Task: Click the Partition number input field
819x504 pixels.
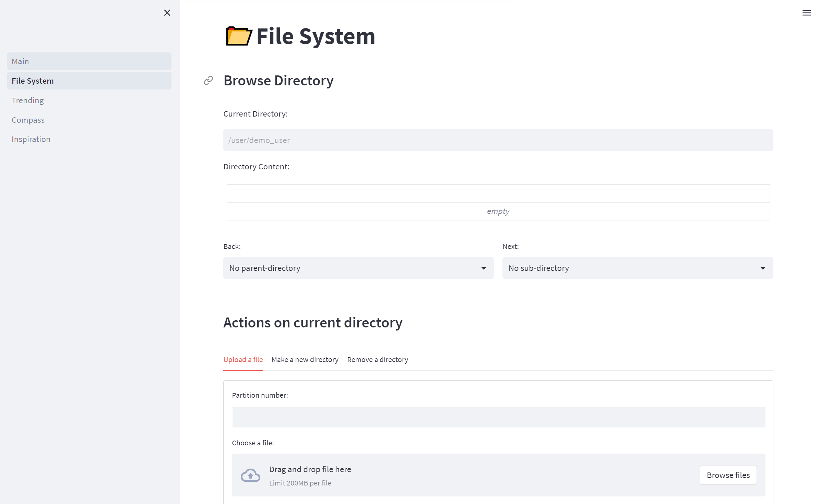Action: tap(498, 417)
